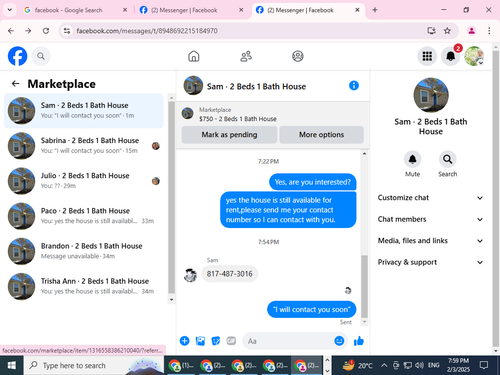Mute the conversation with the bell icon
Screen dimensions: 500x375
pyautogui.click(x=412, y=159)
